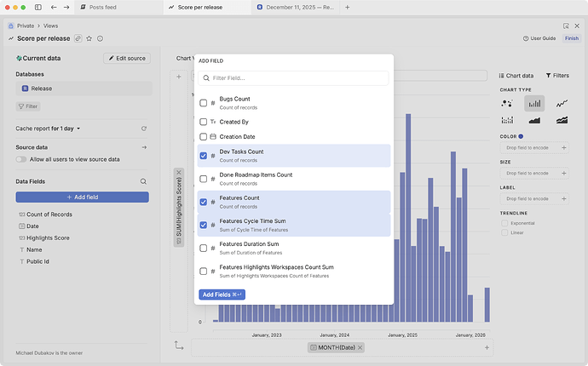Toggle Allow all users to view source data
The image size is (588, 366).
pos(21,159)
